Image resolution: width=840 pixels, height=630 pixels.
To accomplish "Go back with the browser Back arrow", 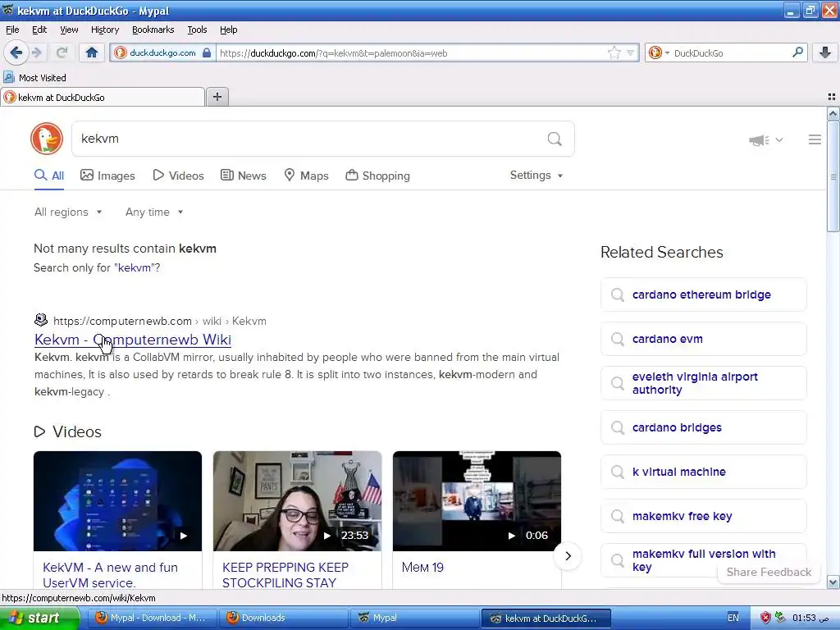I will pos(16,52).
